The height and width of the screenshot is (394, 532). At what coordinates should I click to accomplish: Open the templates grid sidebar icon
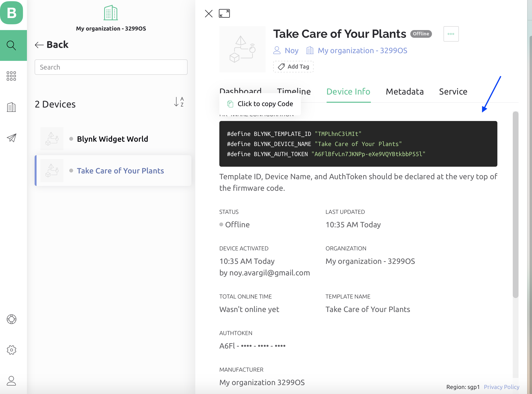click(11, 76)
